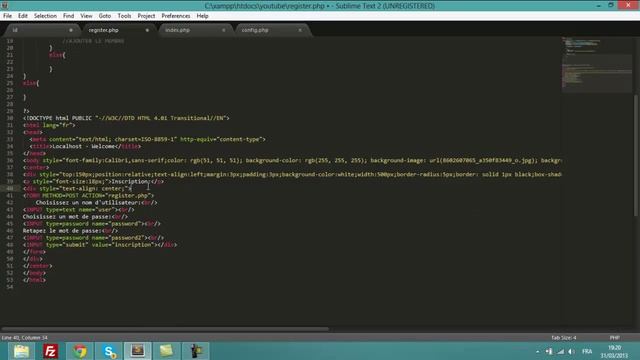Viewport: 640px width, 360px height.
Task: Click the Inscription heading line on row 39
Action: pos(93,182)
